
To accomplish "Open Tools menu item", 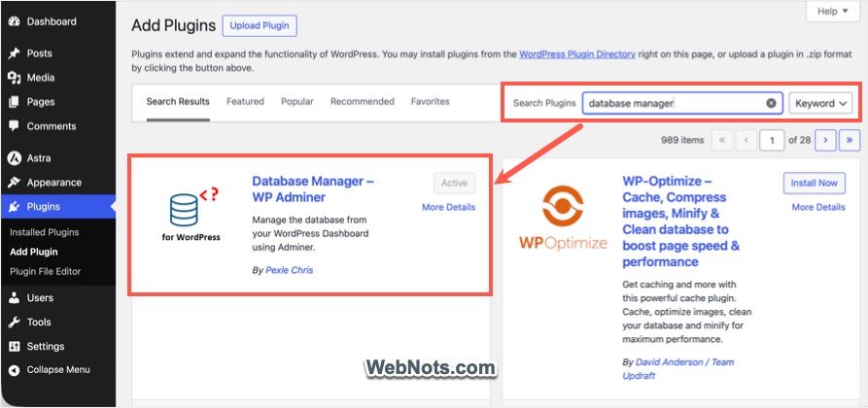I will (39, 323).
